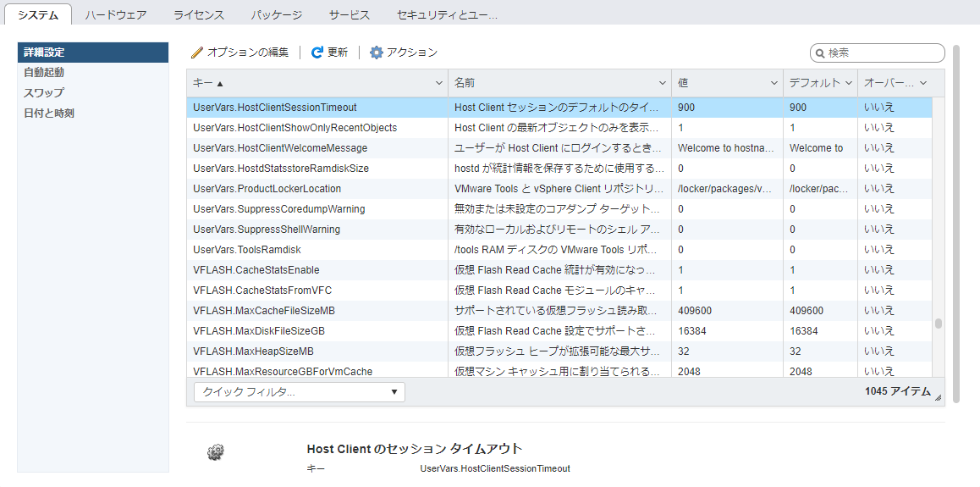Click the 仮想フラッシュ ヒープが拡張可能... name cell
This screenshot has height=487, width=980.
click(x=559, y=351)
